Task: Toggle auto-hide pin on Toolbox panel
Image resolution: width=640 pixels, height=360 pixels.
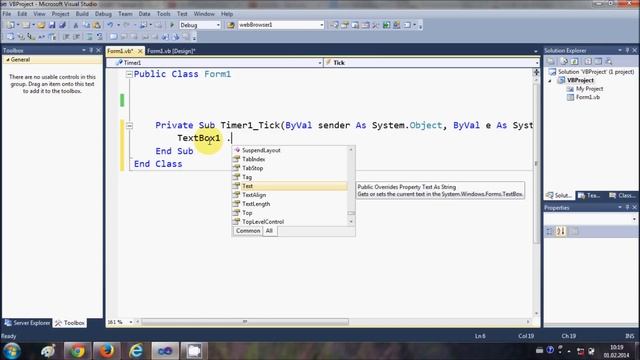Action: coord(91,50)
